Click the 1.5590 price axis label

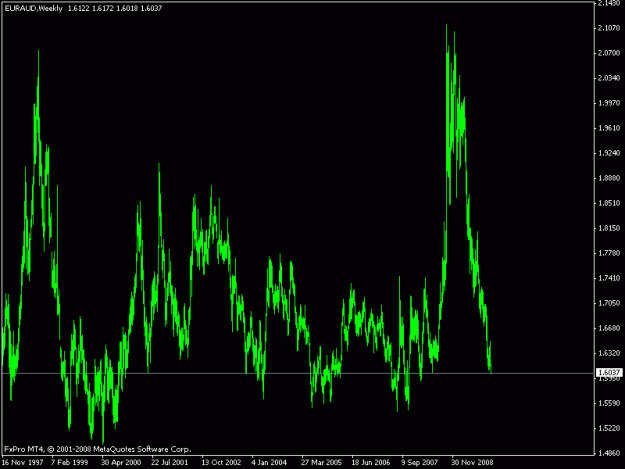point(609,403)
